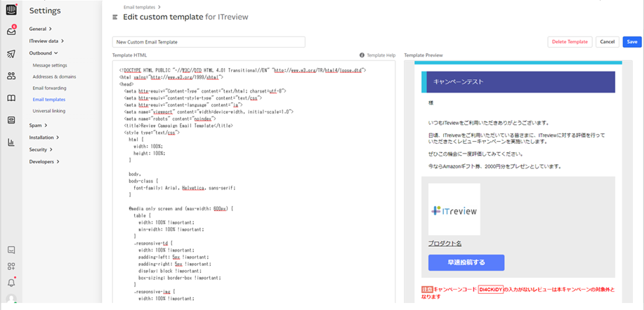Select Message settings menu item
Viewport: 644px width, 310px height.
click(x=49, y=65)
